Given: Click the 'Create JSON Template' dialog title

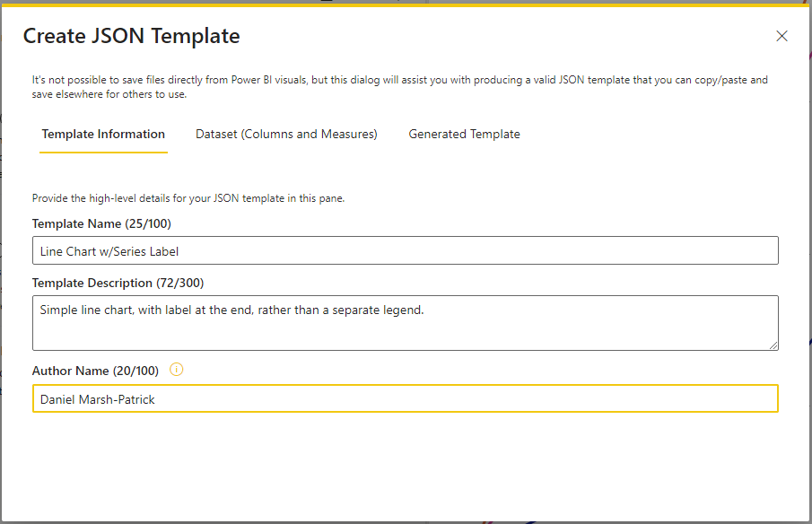Looking at the screenshot, I should tap(132, 36).
